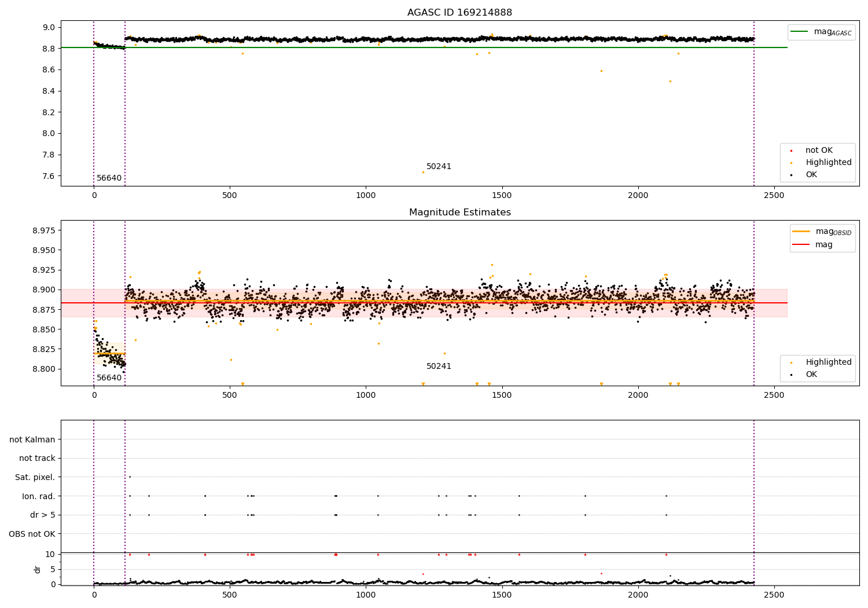
Task: Click the title 'AGASC ID 169214888'
Action: tap(459, 13)
